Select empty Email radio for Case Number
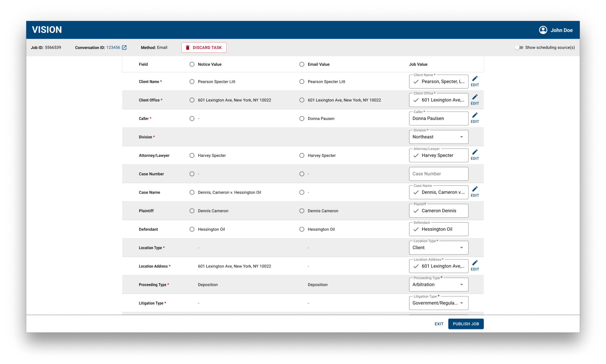 [302, 174]
